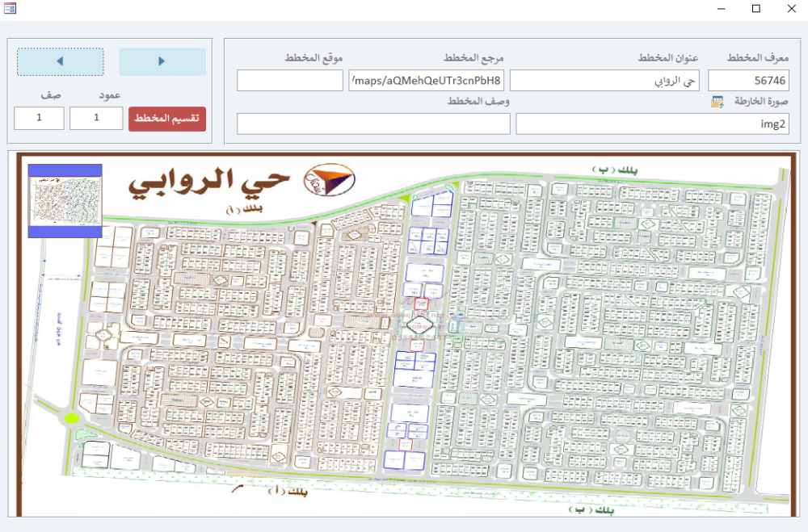
Task: Click the بلك ( ب ) label above the map
Action: click(x=615, y=170)
